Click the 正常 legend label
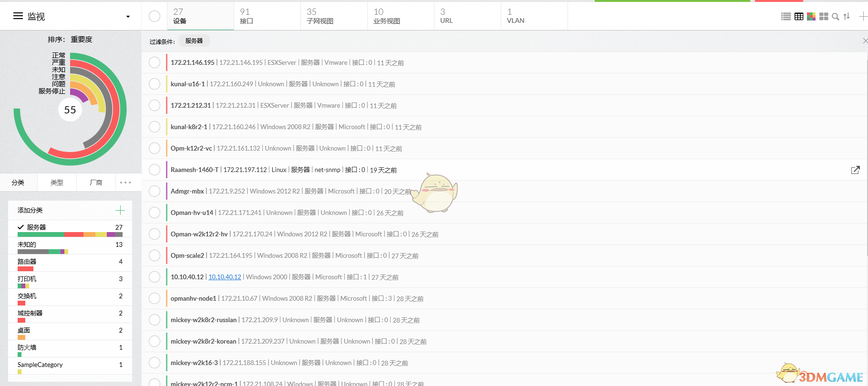This screenshot has height=386, width=868. pyautogui.click(x=59, y=55)
